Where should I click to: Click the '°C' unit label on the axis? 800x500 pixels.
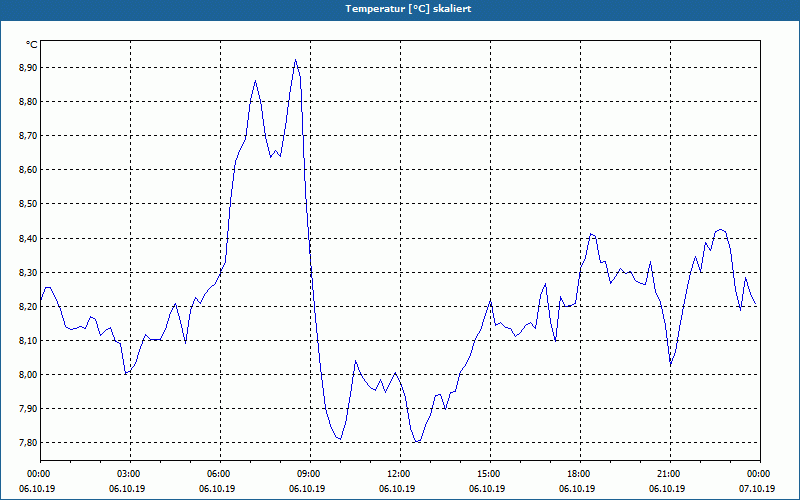(32, 45)
